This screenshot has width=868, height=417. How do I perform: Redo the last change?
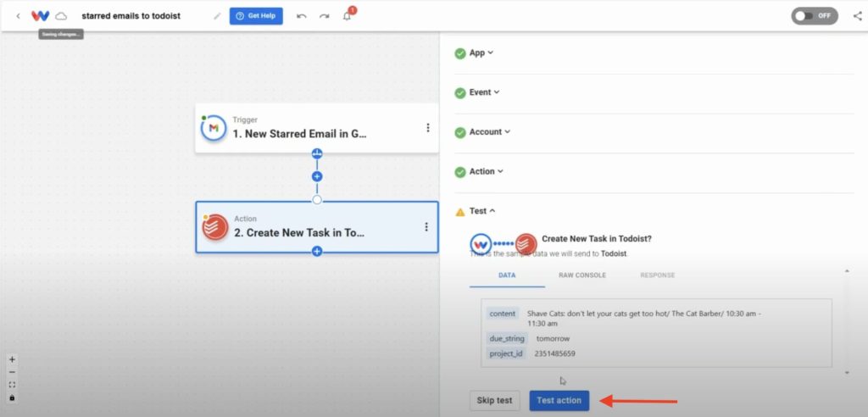(x=325, y=16)
